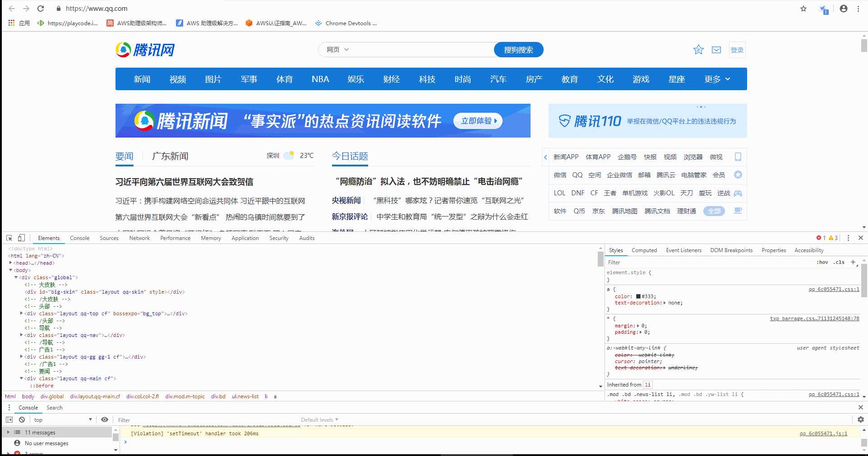The width and height of the screenshot is (868, 456).
Task: Click the round star icon beside 会员
Action: tap(738, 175)
